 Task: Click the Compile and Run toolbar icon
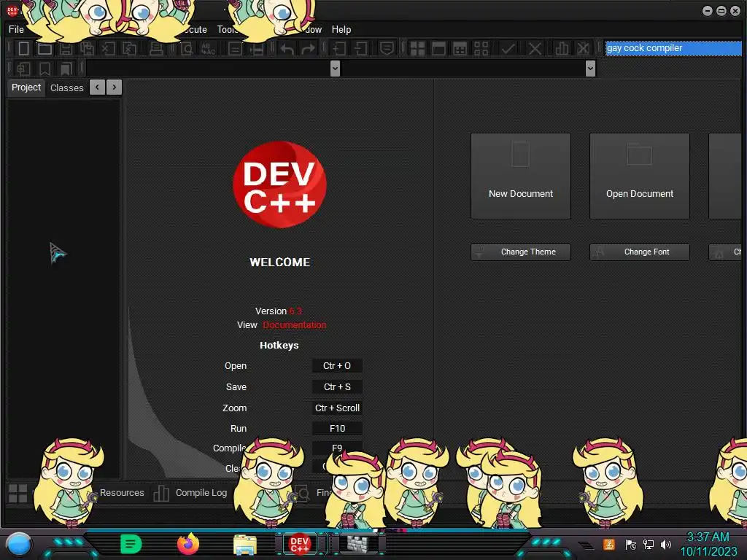460,49
